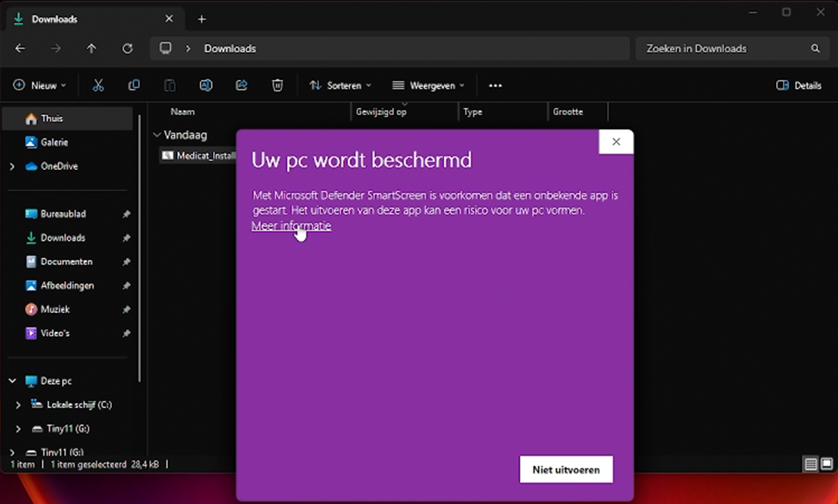Viewport: 838px width, 504px height.
Task: Open the Sorteren dropdown
Action: tap(340, 86)
